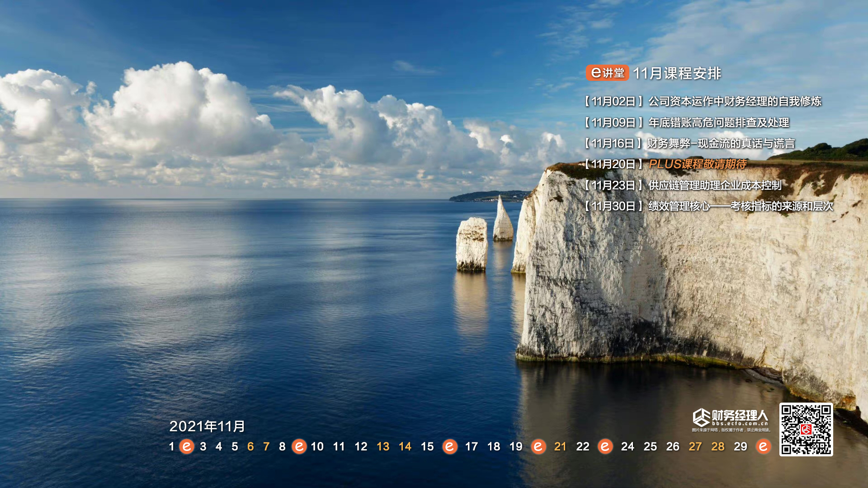Image resolution: width=868 pixels, height=488 pixels.
Task: Select the 11月09日 年底错账 course line
Action: point(686,122)
